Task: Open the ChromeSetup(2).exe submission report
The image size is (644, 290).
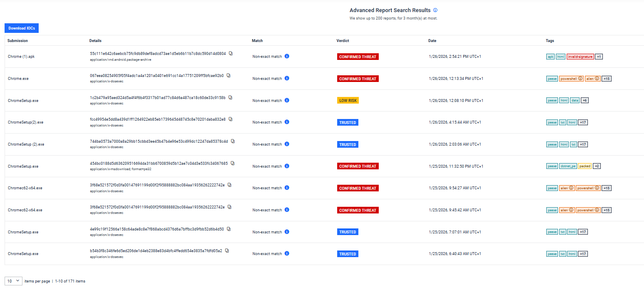Action: pos(25,122)
